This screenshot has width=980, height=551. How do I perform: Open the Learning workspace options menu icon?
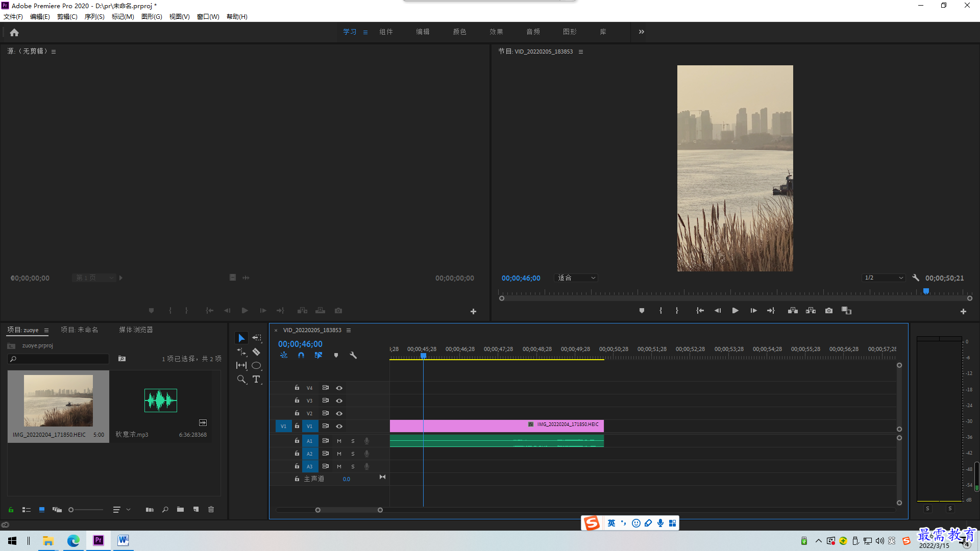365,32
